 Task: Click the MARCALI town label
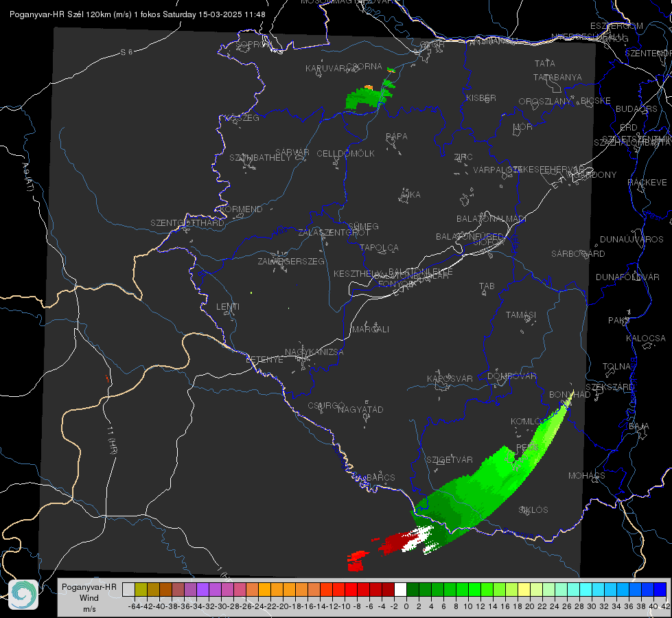tap(370, 330)
